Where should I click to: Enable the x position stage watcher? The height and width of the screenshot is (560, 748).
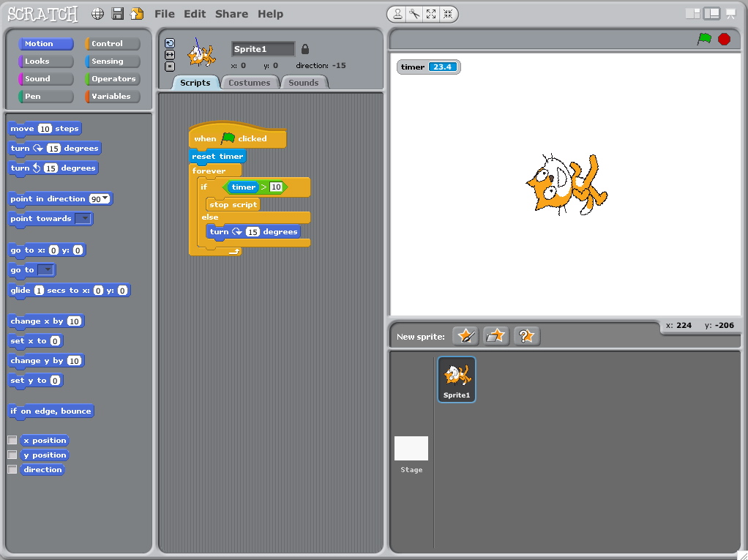[x=11, y=440]
